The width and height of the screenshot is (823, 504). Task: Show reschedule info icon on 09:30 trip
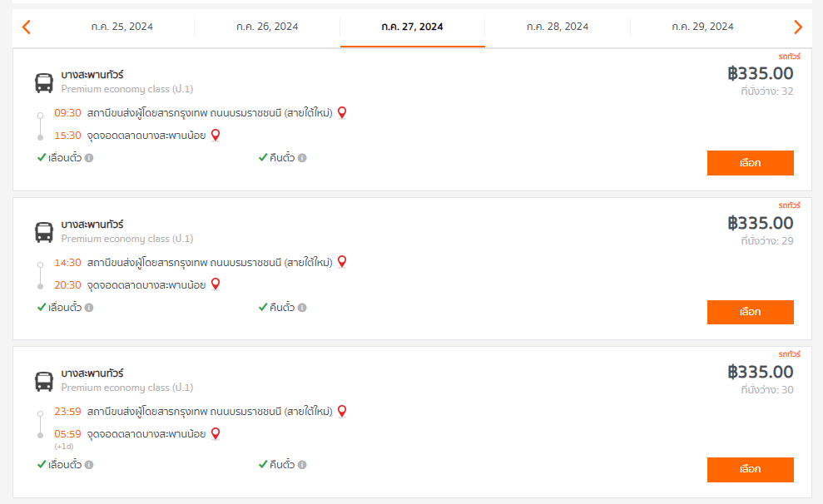[x=89, y=158]
